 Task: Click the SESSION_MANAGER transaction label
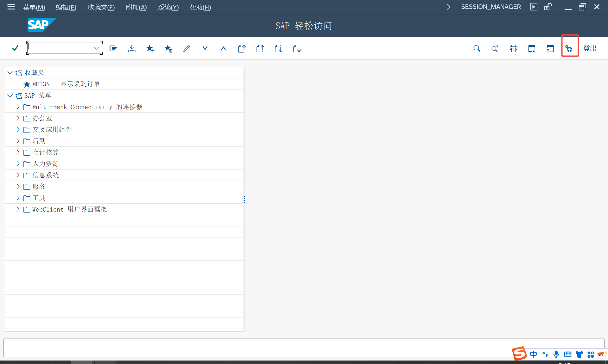[x=491, y=7]
